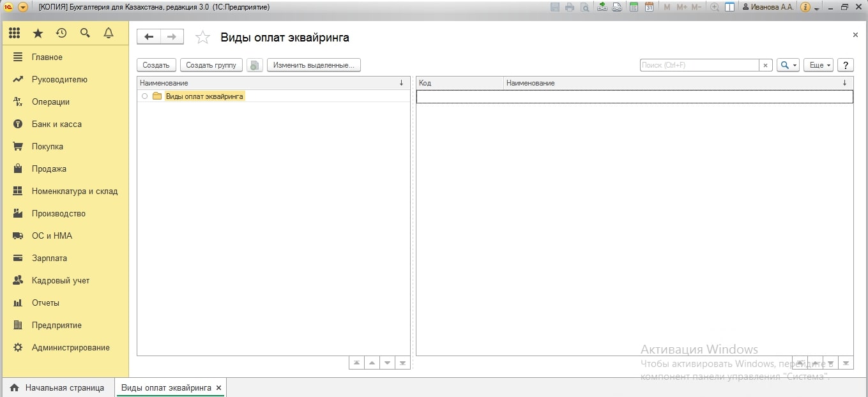This screenshot has height=397, width=868.
Task: Open the dropdown arrow next to info icon
Action: point(817,8)
